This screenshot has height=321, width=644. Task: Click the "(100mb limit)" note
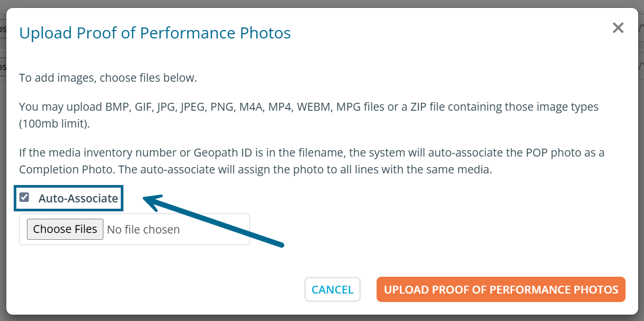(54, 124)
